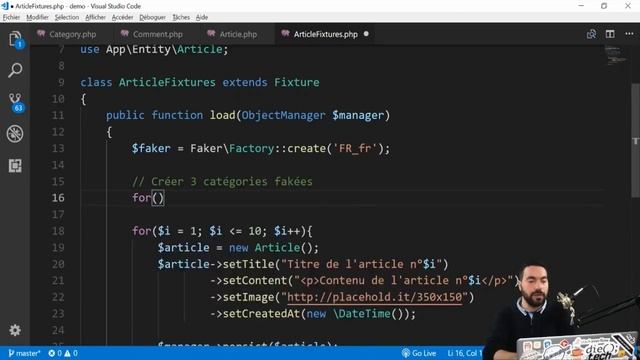Click line number 11 in the gutter

[x=58, y=116]
